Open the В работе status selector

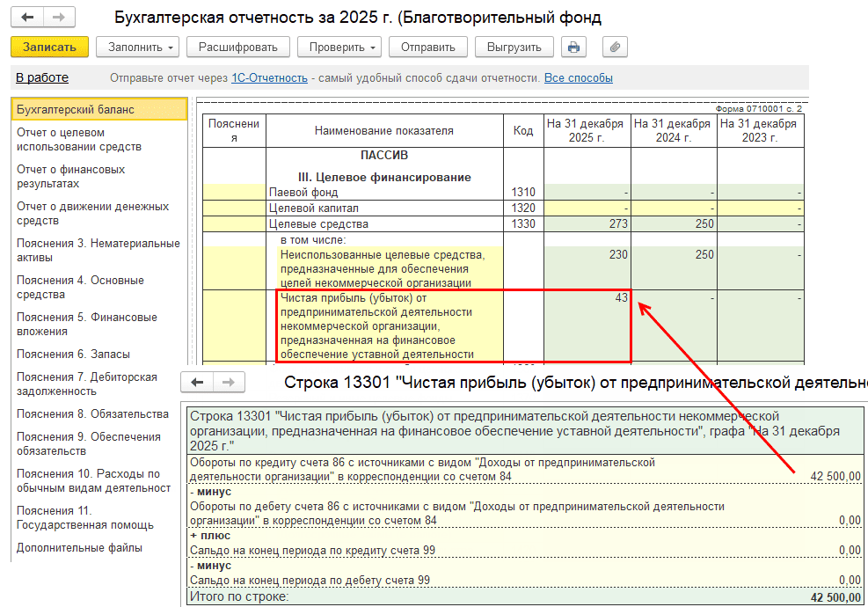[41, 78]
